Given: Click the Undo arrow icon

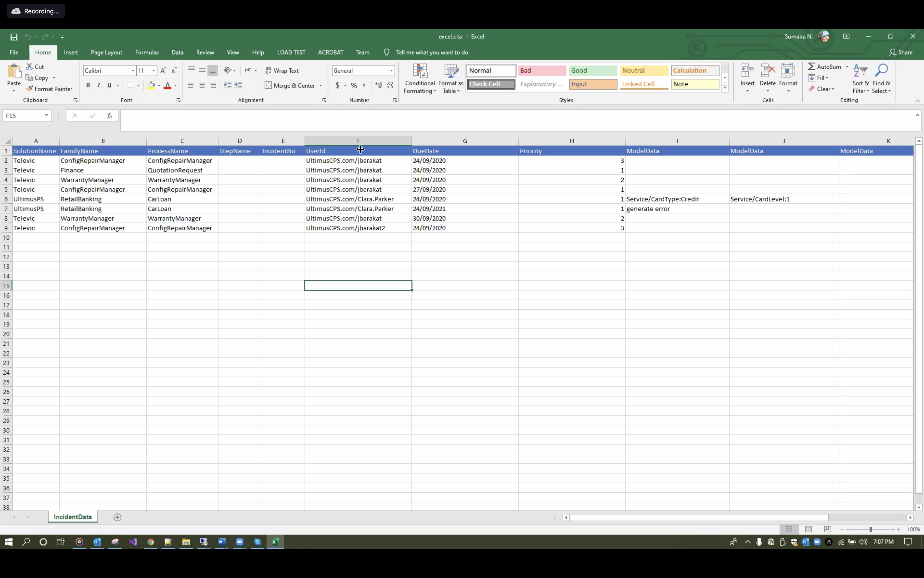Looking at the screenshot, I should 28,37.
